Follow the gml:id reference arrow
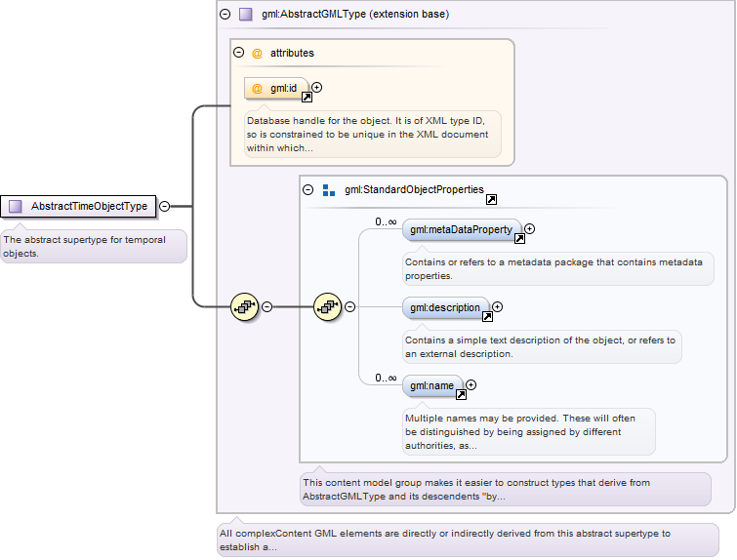Viewport: 737px width, 560px height. click(307, 98)
